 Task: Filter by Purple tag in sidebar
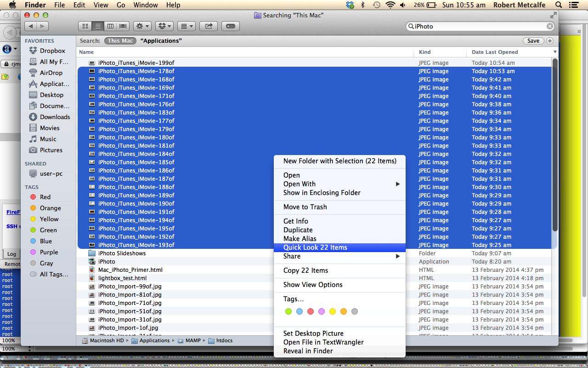(44, 252)
